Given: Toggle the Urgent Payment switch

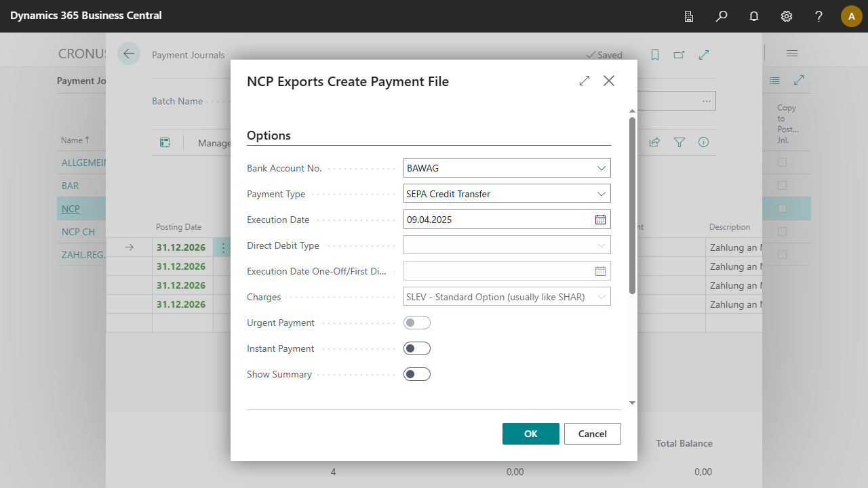Looking at the screenshot, I should point(417,323).
